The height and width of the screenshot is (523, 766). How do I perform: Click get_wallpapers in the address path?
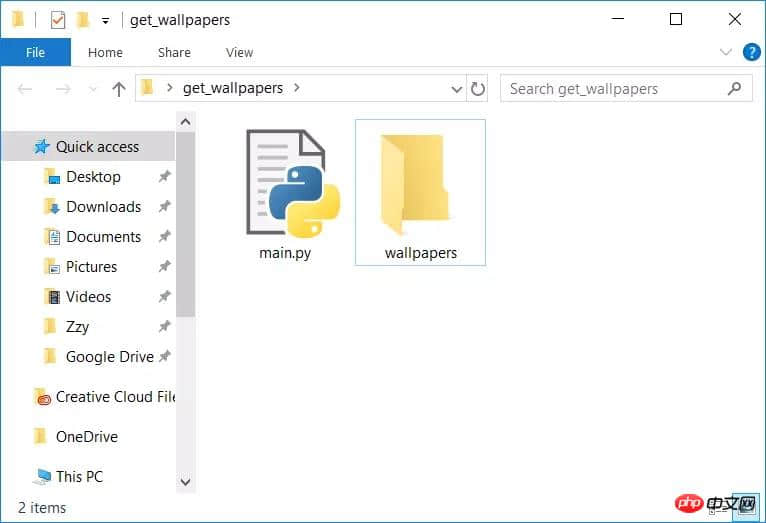point(233,88)
